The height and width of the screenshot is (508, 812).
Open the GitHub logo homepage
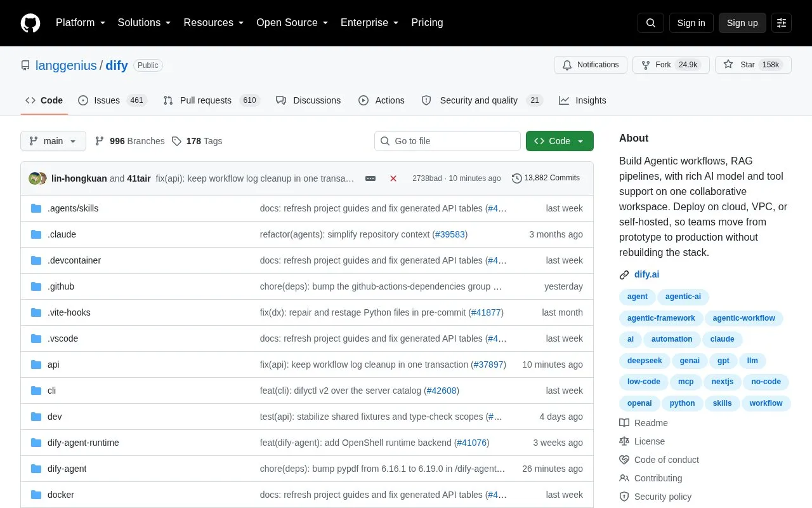tap(30, 23)
